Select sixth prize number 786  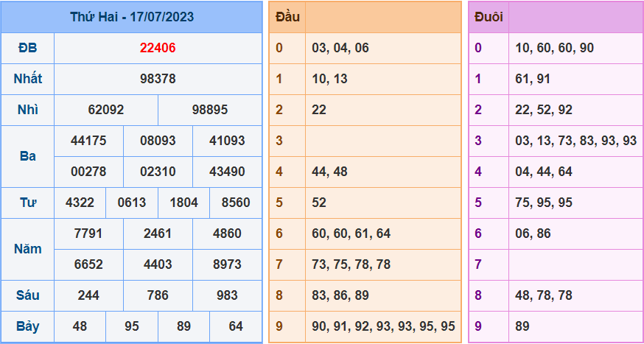pyautogui.click(x=158, y=295)
